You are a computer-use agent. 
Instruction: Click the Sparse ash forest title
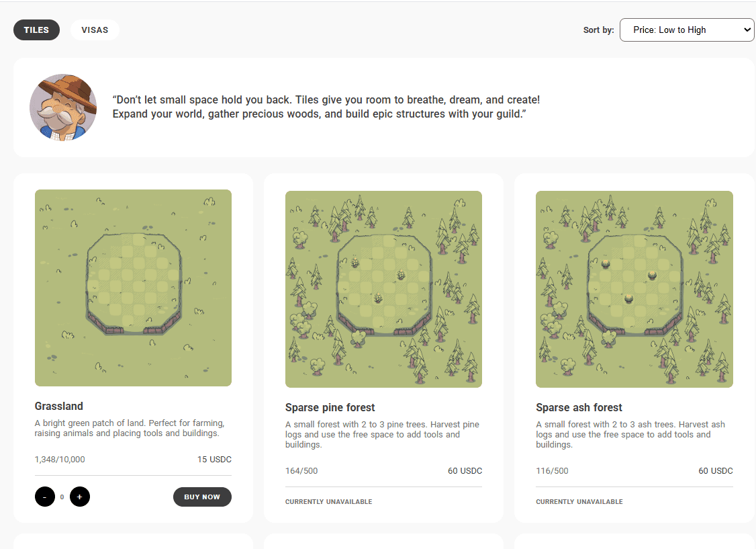click(579, 407)
